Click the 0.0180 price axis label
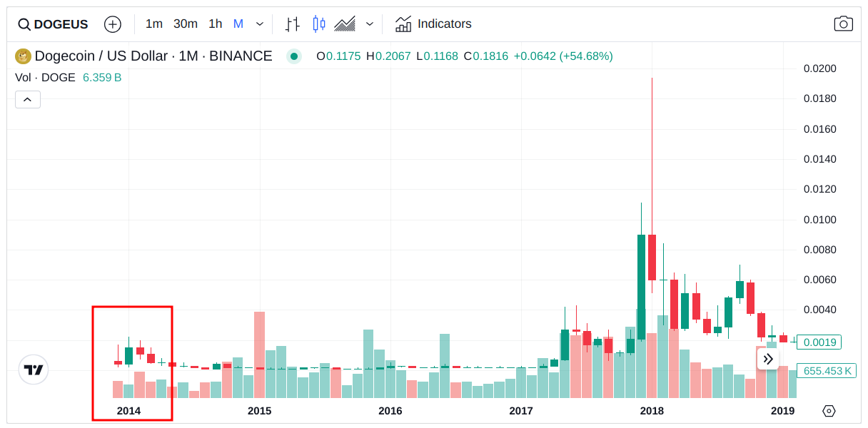 point(819,98)
